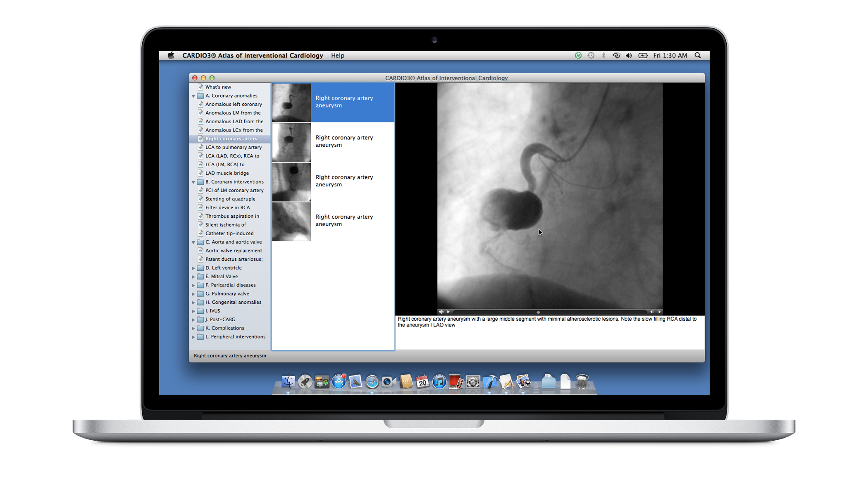
Task: Open the LCA (LAD, RCx), RCA to entry
Action: 232,156
